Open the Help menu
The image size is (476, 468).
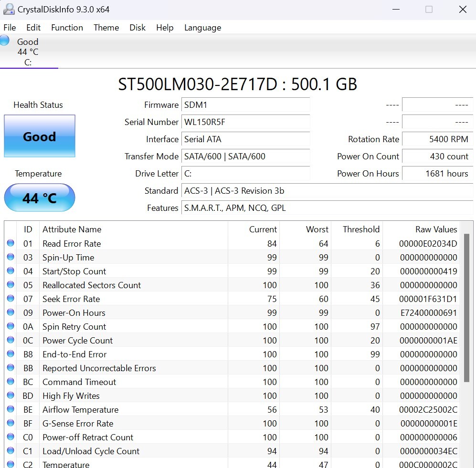(165, 28)
